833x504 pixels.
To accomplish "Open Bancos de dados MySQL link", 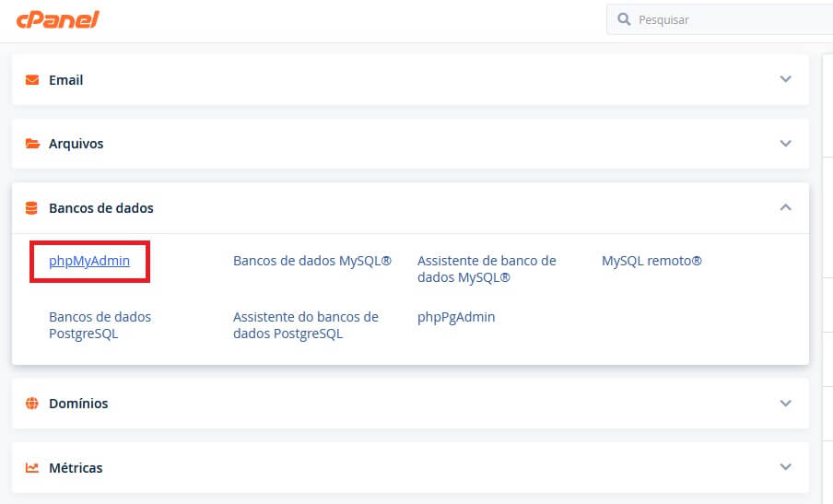I will tap(312, 261).
